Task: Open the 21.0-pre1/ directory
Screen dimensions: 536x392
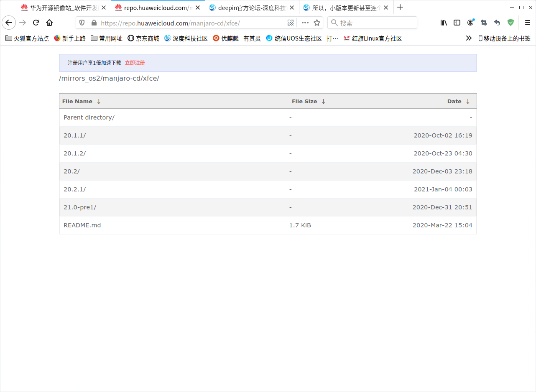Action: [80, 207]
